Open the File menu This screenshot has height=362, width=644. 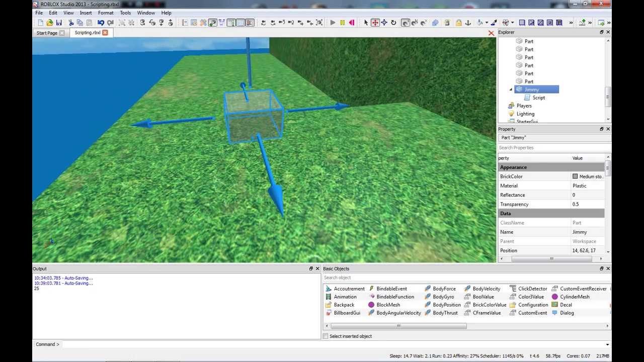[39, 13]
